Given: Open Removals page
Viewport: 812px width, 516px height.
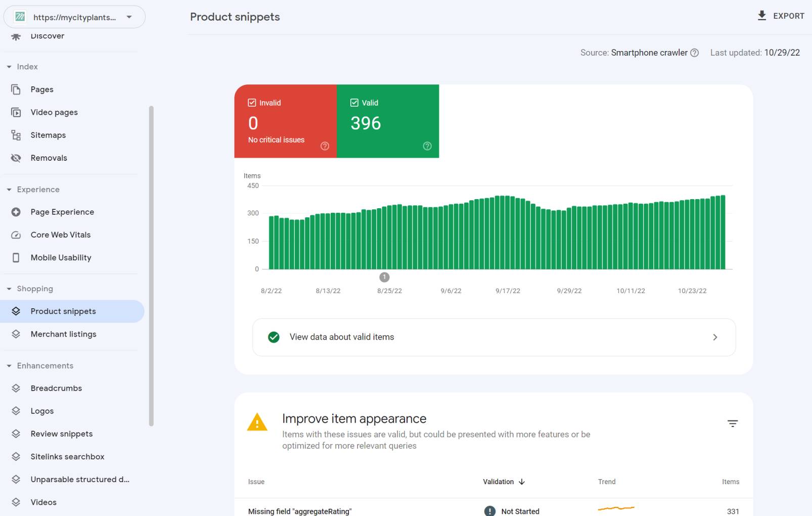Looking at the screenshot, I should 49,158.
